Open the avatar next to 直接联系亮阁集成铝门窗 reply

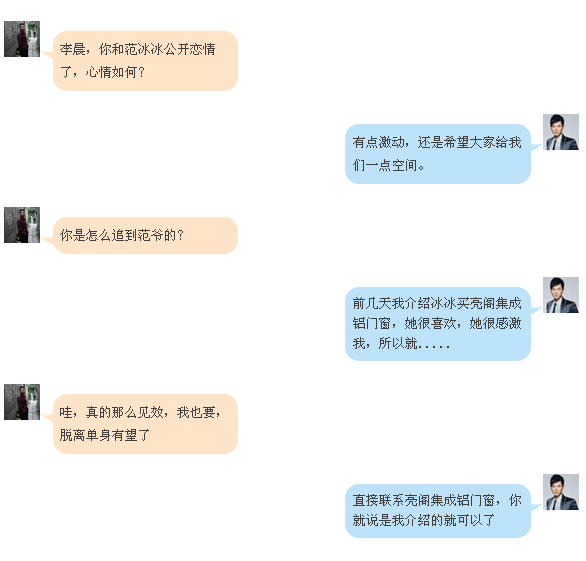click(x=561, y=492)
